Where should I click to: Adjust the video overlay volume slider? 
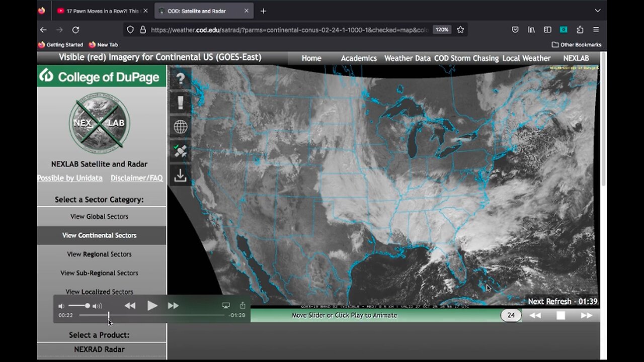point(78,306)
